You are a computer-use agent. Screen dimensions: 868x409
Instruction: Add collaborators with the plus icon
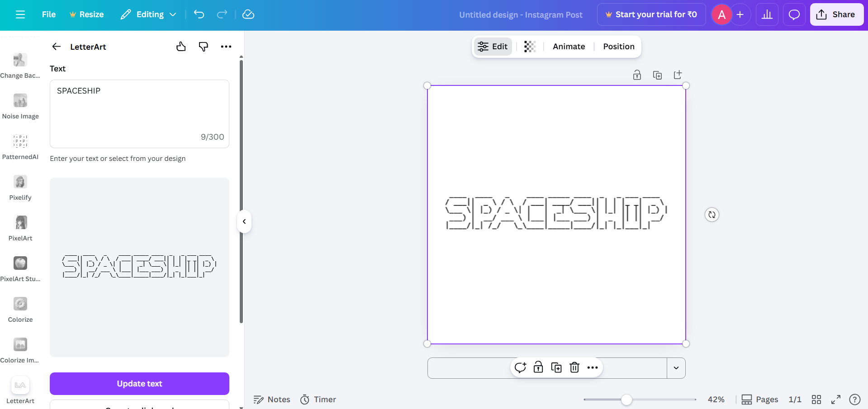pos(740,14)
